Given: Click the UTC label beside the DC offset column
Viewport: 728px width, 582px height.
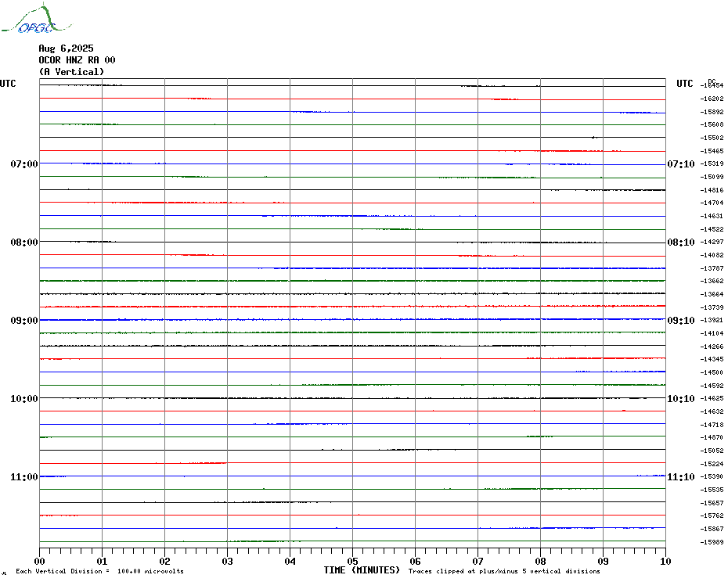Looking at the screenshot, I should pos(684,84).
